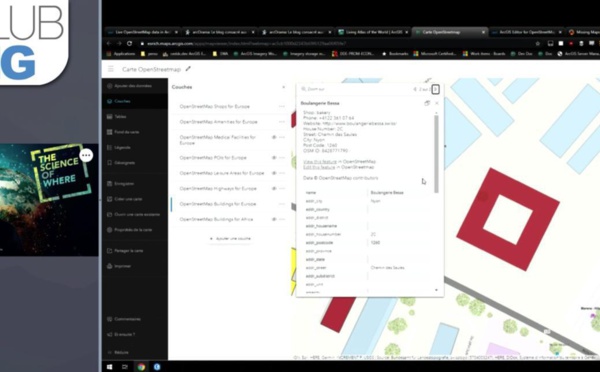Collapse sidebar with Réduire
Viewport: 600px width, 372px height.
click(121, 352)
